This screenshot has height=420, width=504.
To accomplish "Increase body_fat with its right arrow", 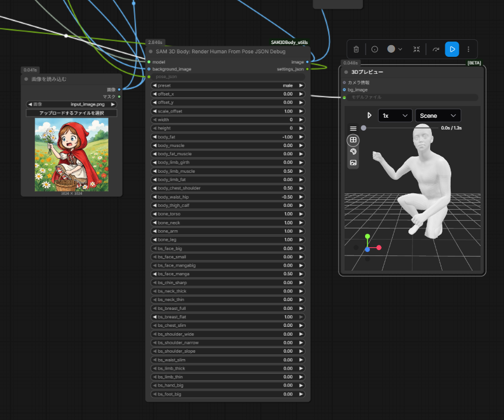I will point(301,137).
